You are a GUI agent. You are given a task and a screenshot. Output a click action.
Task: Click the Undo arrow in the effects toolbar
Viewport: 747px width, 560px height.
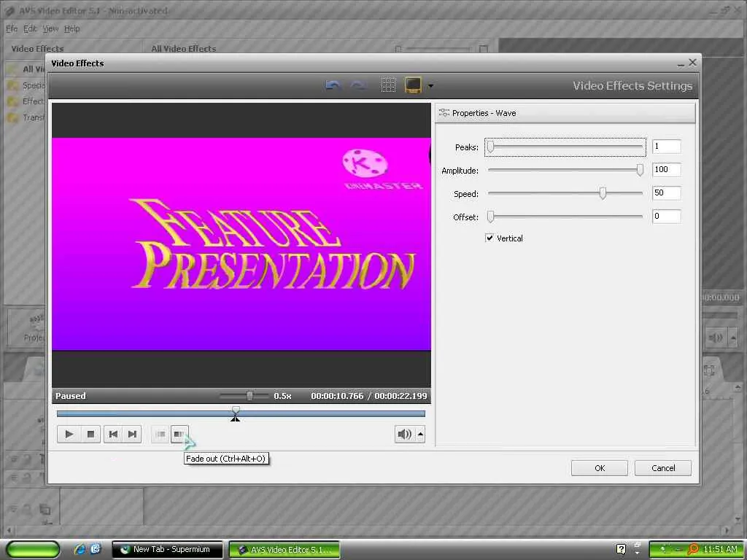(333, 85)
